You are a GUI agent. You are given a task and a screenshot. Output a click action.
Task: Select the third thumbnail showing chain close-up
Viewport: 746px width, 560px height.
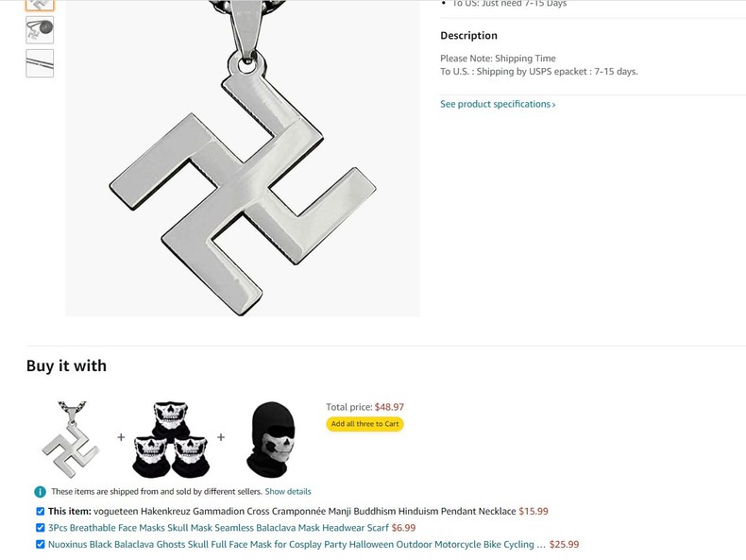(x=40, y=63)
